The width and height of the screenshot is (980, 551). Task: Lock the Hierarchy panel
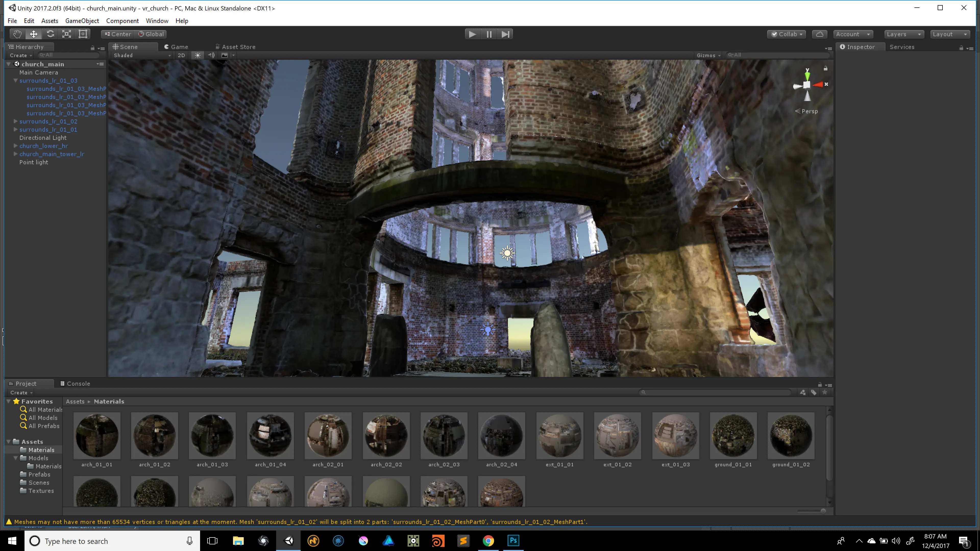point(92,48)
